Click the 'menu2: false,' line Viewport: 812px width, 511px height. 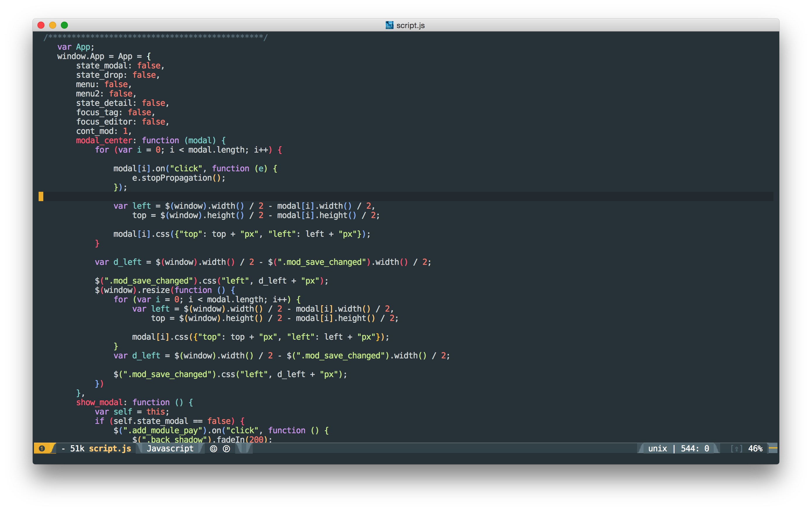click(x=106, y=94)
